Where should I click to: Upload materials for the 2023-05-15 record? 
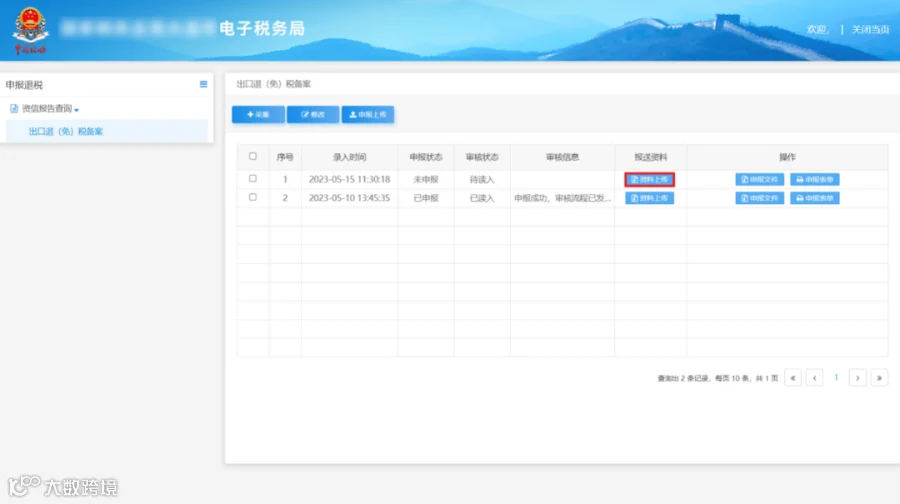[x=649, y=179]
